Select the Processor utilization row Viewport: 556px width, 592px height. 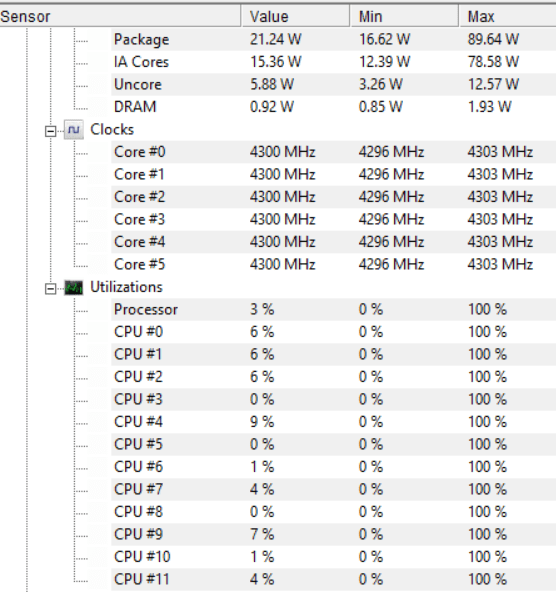[334, 310]
